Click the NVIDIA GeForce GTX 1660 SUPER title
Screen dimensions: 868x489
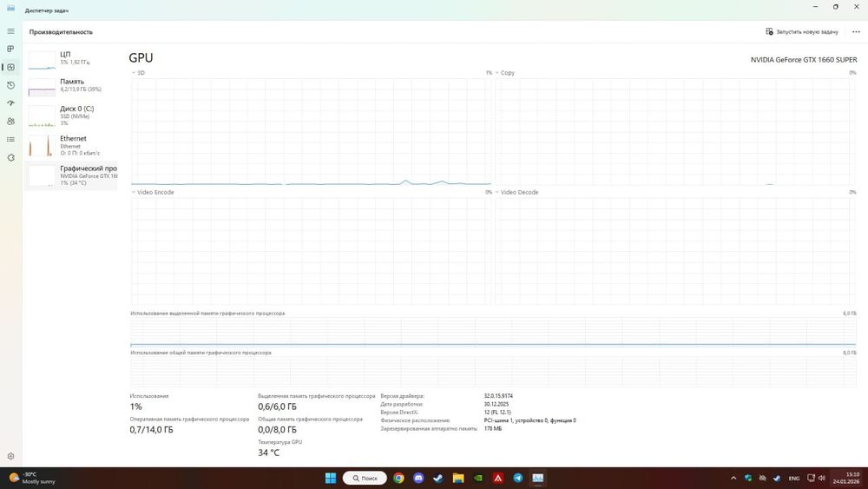click(x=804, y=60)
